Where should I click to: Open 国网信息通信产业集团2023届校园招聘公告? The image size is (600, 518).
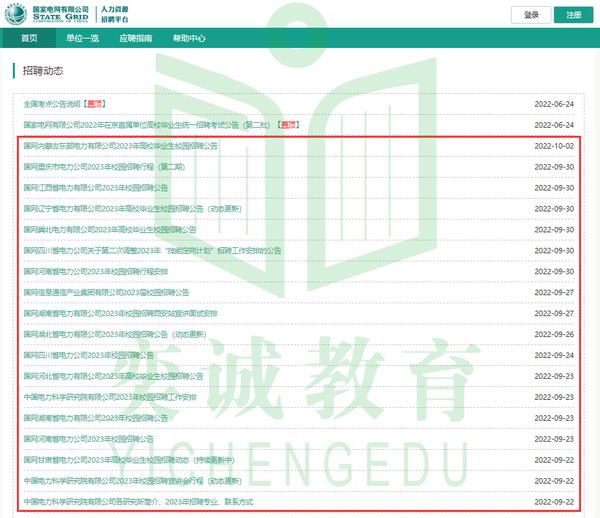tap(106, 293)
